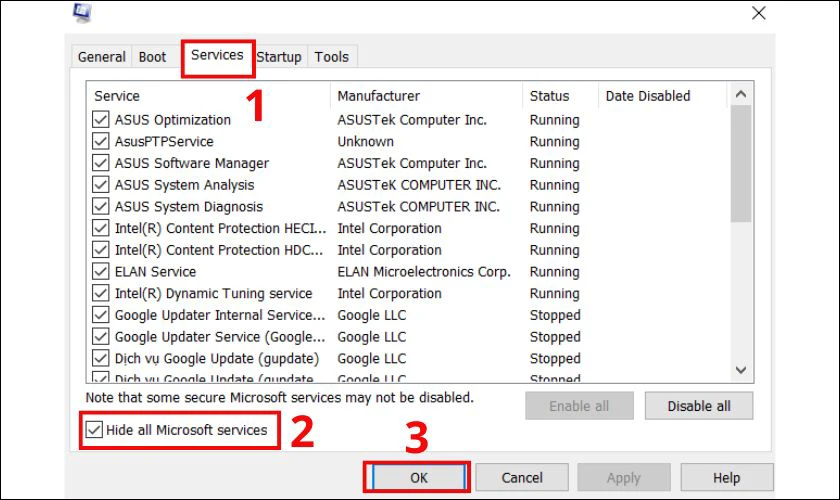Click the Unknown manufacturer cell
Viewport: 840px width, 500px height.
click(365, 141)
